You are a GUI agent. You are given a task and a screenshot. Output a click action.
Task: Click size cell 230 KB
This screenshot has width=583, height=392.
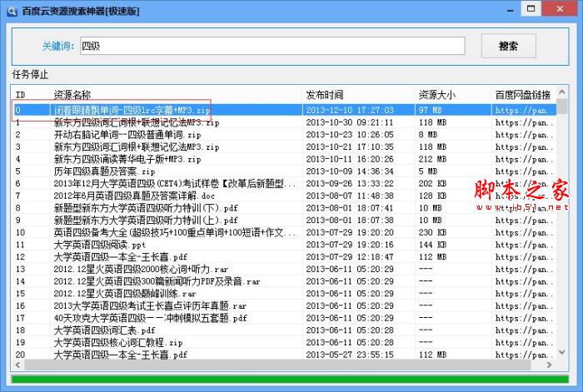[x=433, y=232]
